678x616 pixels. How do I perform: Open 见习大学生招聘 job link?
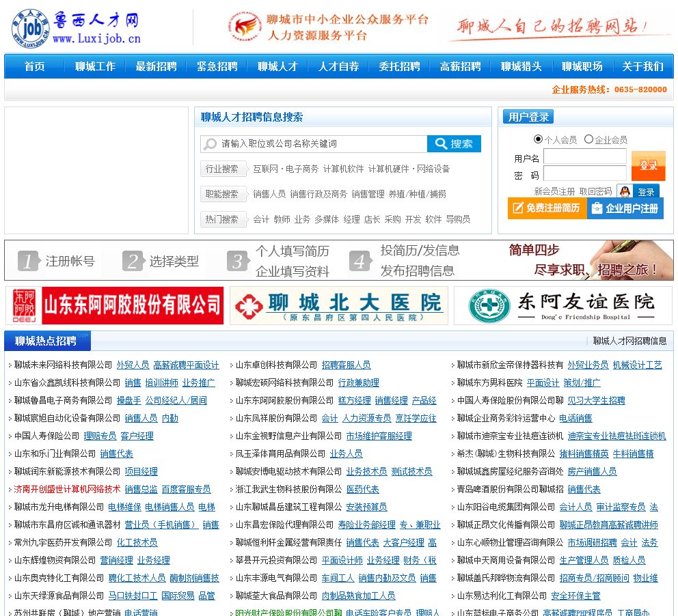596,401
